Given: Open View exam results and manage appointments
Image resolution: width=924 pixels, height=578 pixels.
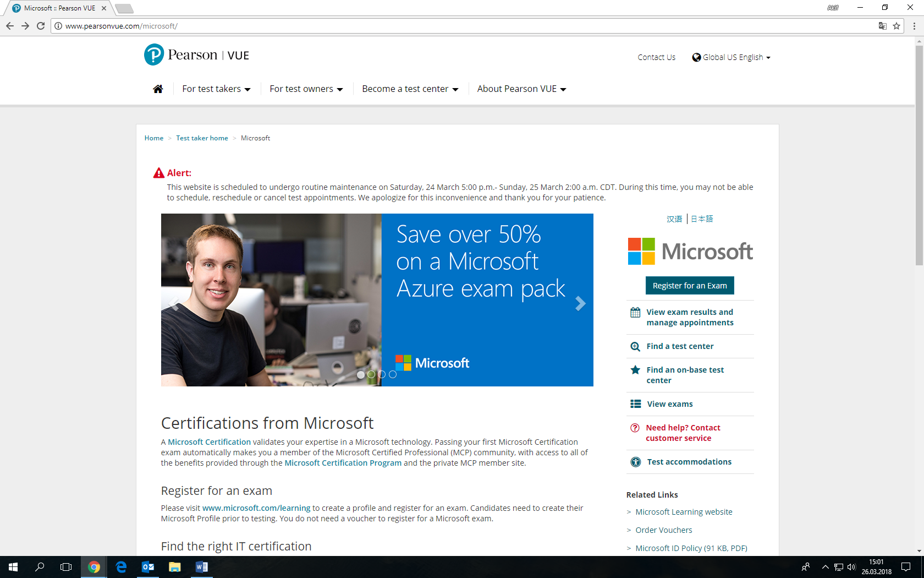Looking at the screenshot, I should (x=690, y=317).
